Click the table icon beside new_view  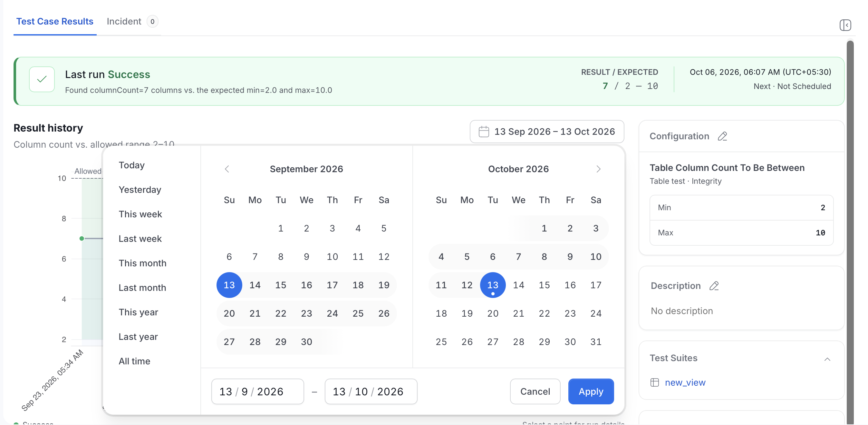point(654,382)
